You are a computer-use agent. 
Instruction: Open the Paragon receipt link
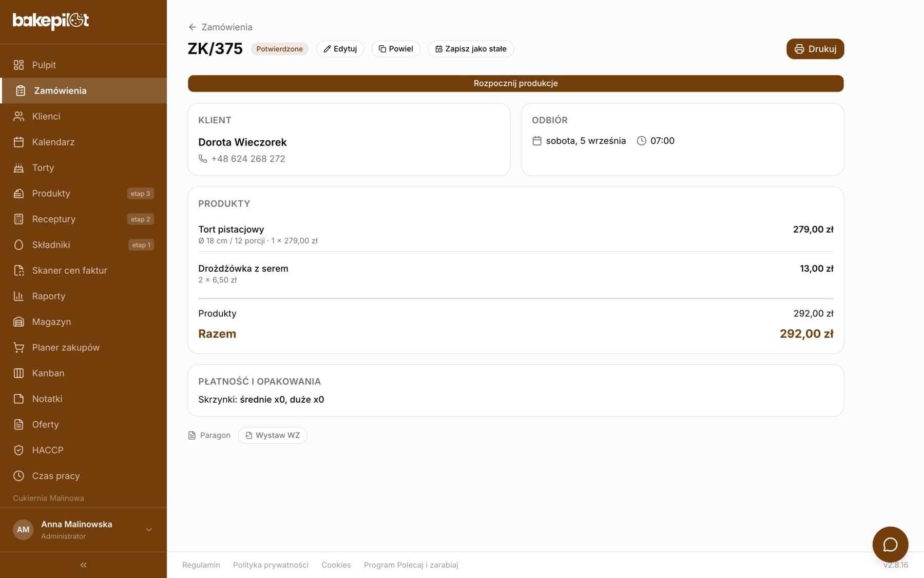[x=209, y=435]
